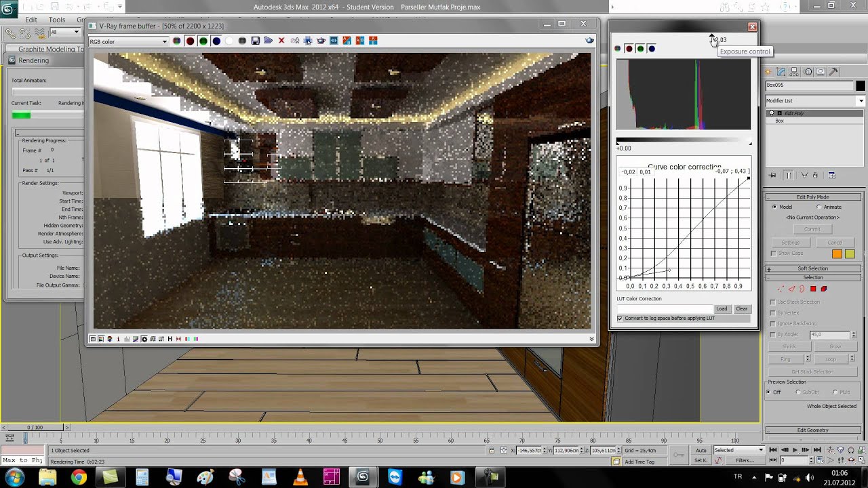Click Configure modifier sets icon
The height and width of the screenshot is (488, 868).
click(831, 176)
